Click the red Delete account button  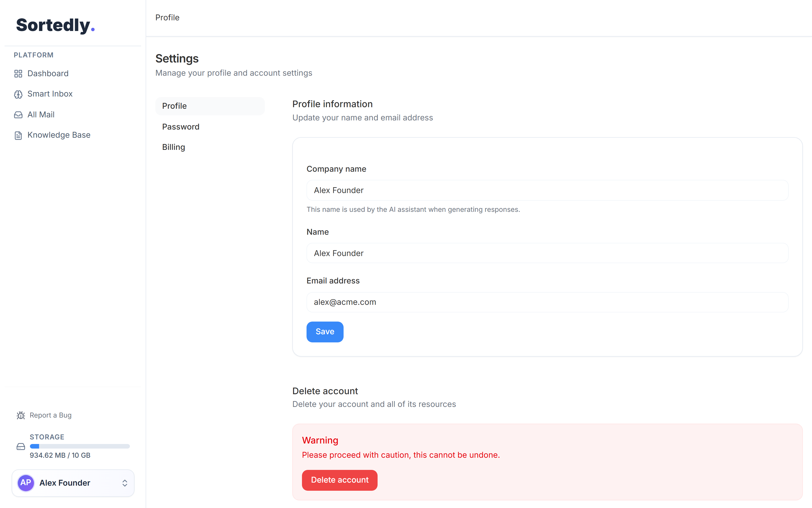coord(340,480)
